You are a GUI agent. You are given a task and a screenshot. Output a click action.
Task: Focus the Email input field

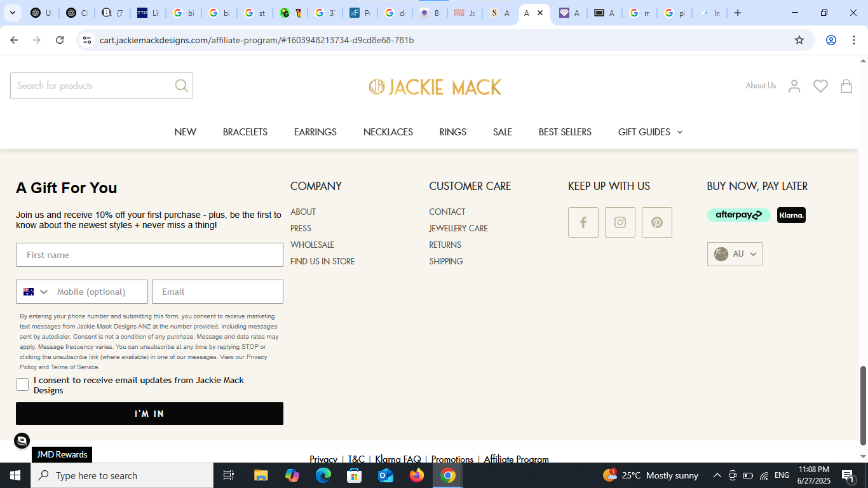pos(217,292)
